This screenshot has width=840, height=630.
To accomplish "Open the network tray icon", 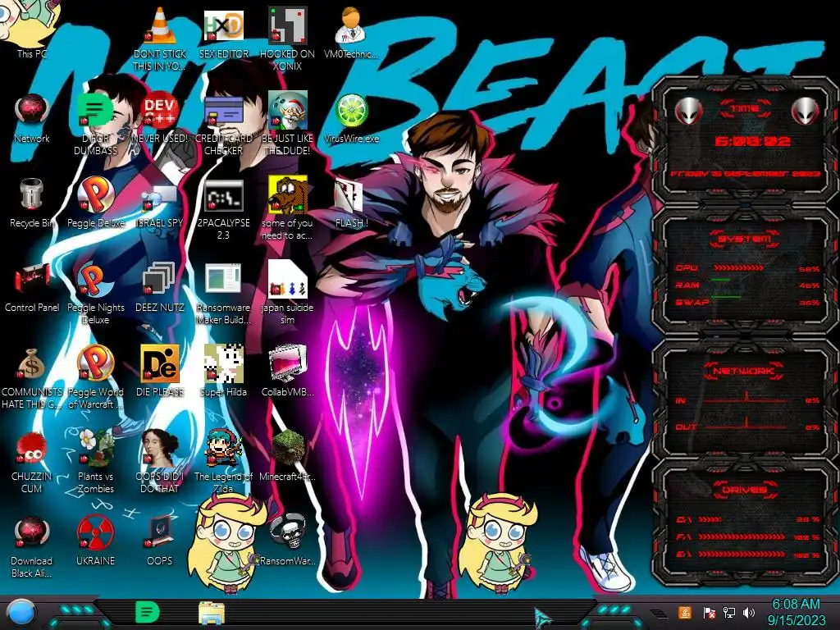I will [x=728, y=612].
